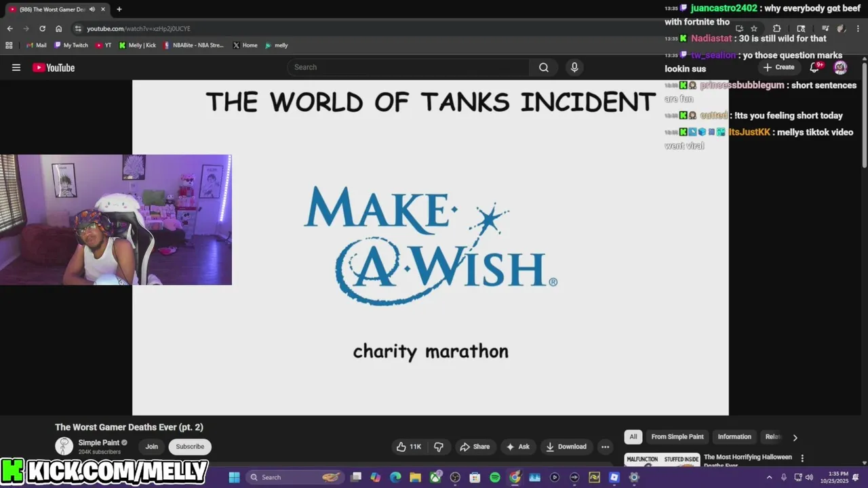Open the YouTube account avatar menu

[840, 67]
